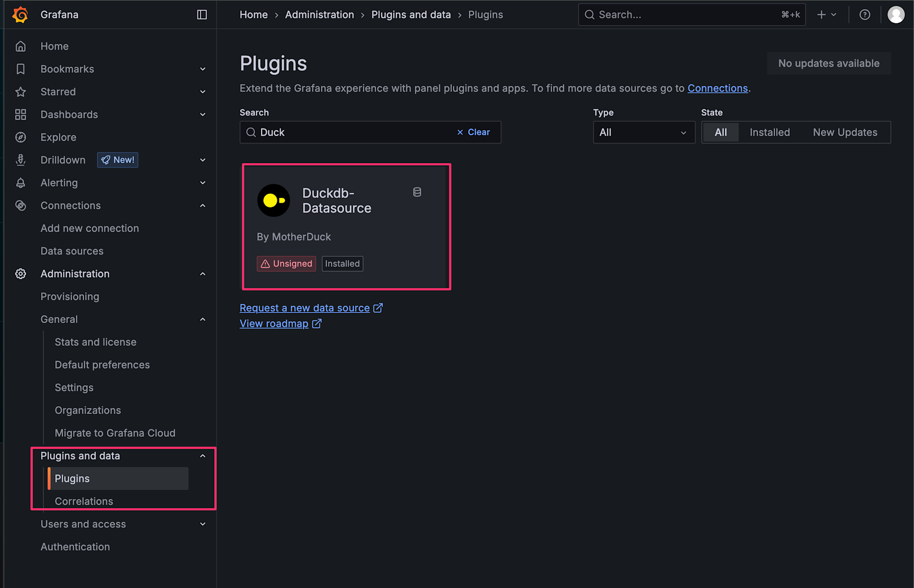This screenshot has width=914, height=588.
Task: Open the help question mark icon
Action: coord(865,15)
